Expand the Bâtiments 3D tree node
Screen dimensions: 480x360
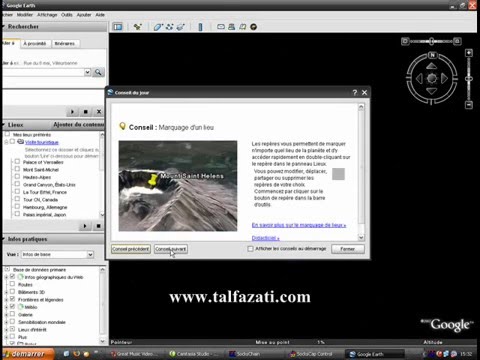point(6,292)
